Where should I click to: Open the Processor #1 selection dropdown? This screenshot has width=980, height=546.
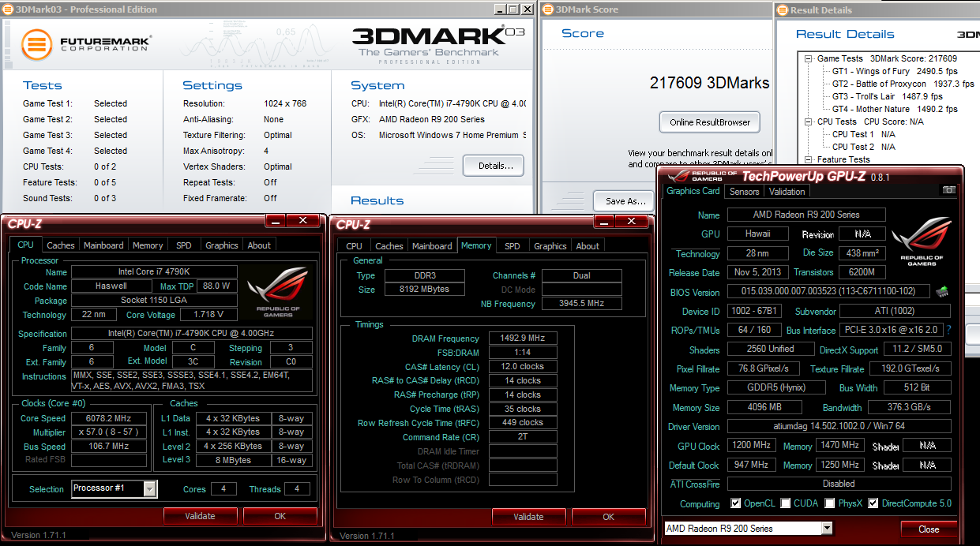click(150, 489)
